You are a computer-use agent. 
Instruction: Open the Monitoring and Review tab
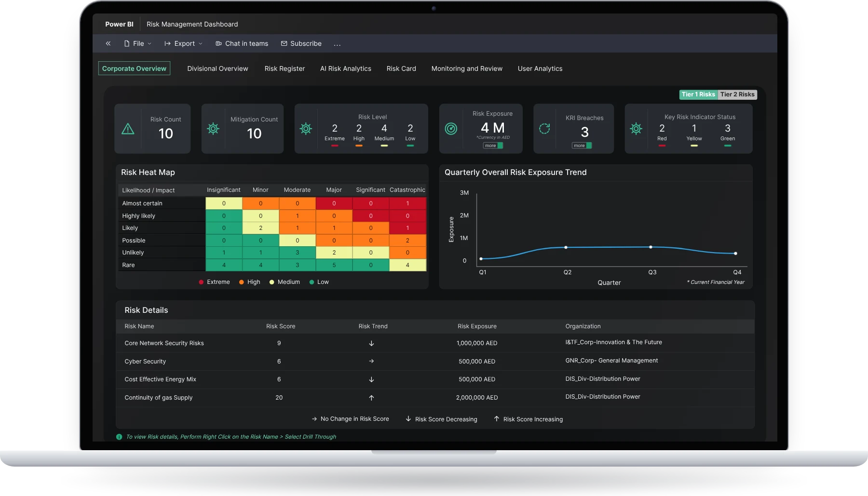[467, 68]
